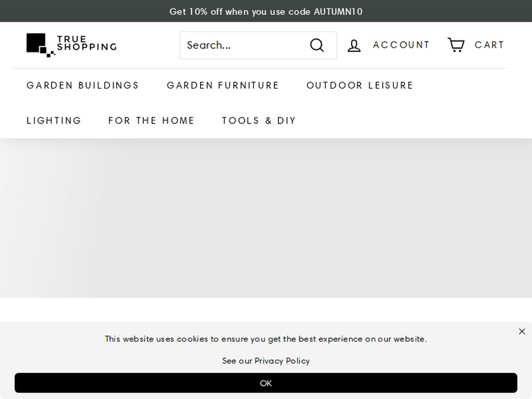Open the Garden Buildings menu
Image resolution: width=532 pixels, height=399 pixels.
[83, 85]
